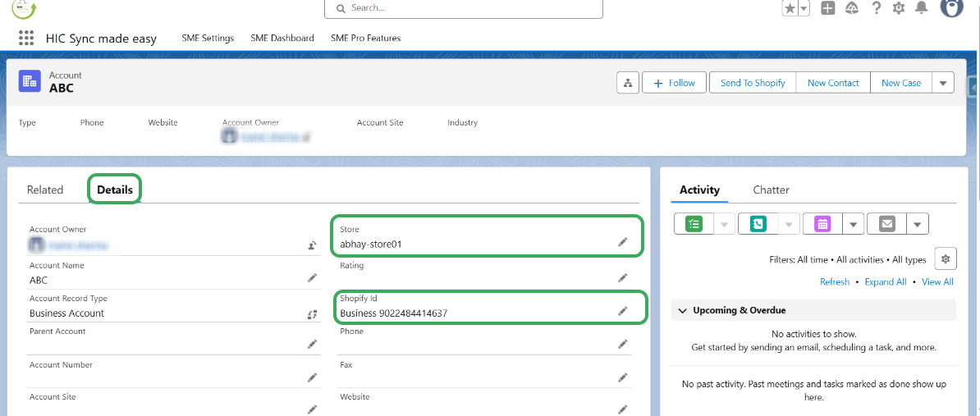This screenshot has height=416, width=980.
Task: Switch to the Details tab
Action: tap(115, 190)
